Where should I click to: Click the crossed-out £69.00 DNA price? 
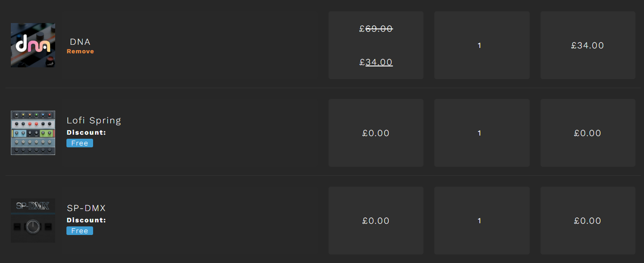click(x=376, y=29)
